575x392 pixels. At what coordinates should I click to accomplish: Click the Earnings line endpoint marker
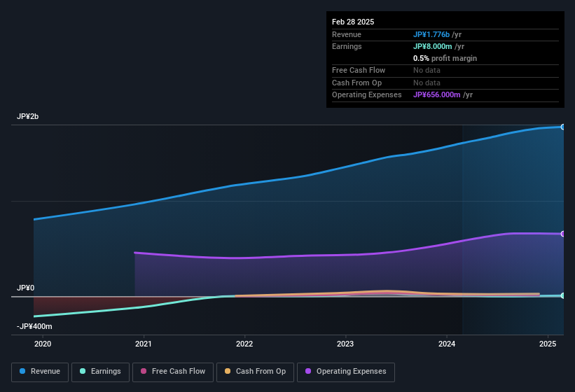[x=563, y=295]
